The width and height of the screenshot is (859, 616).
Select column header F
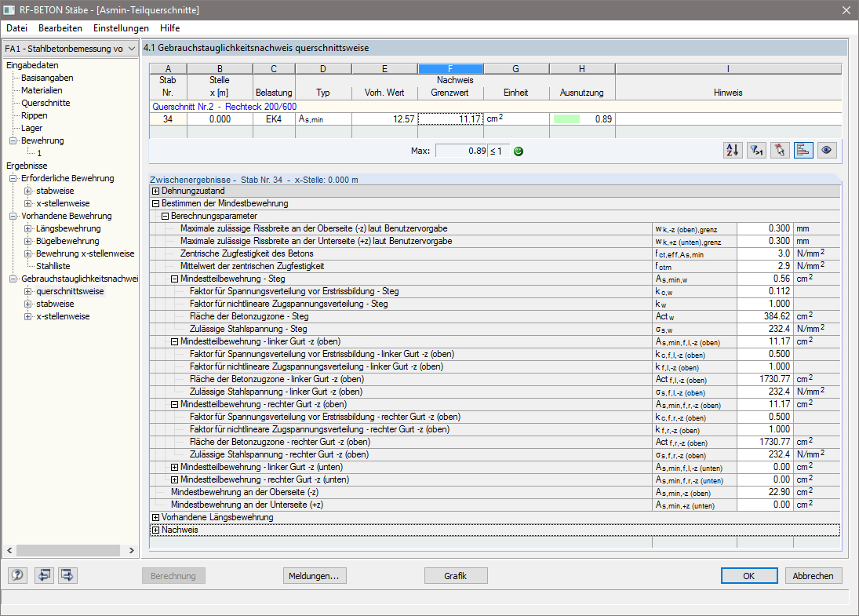[450, 69]
